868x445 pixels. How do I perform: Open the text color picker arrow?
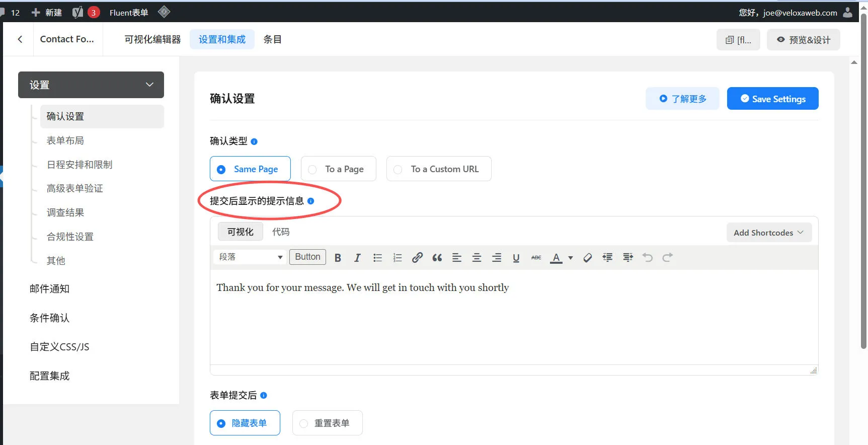(571, 258)
